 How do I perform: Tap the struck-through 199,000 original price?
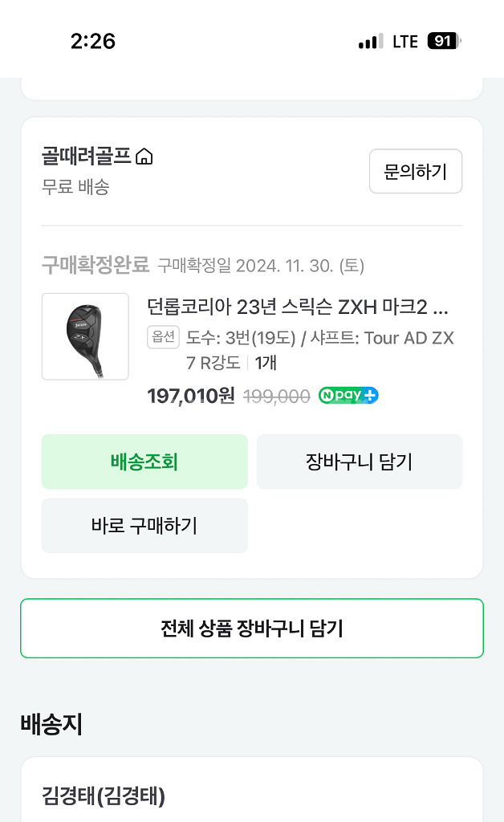pyautogui.click(x=277, y=396)
